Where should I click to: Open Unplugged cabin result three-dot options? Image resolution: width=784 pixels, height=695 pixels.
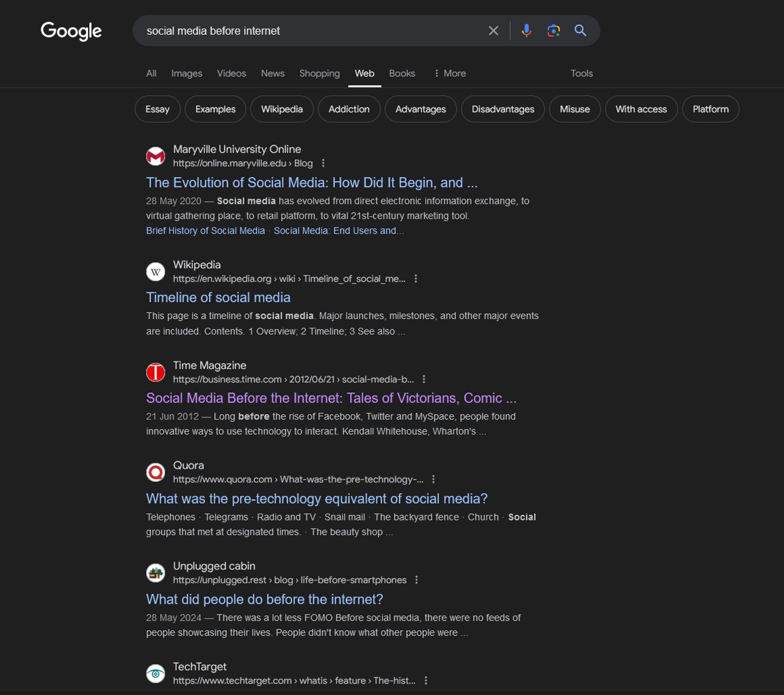point(416,580)
